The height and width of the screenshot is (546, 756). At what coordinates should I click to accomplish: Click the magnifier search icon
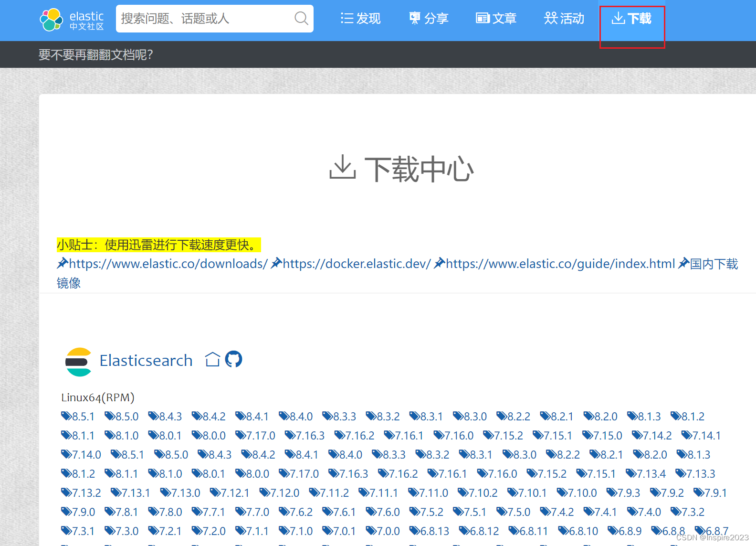coord(301,19)
